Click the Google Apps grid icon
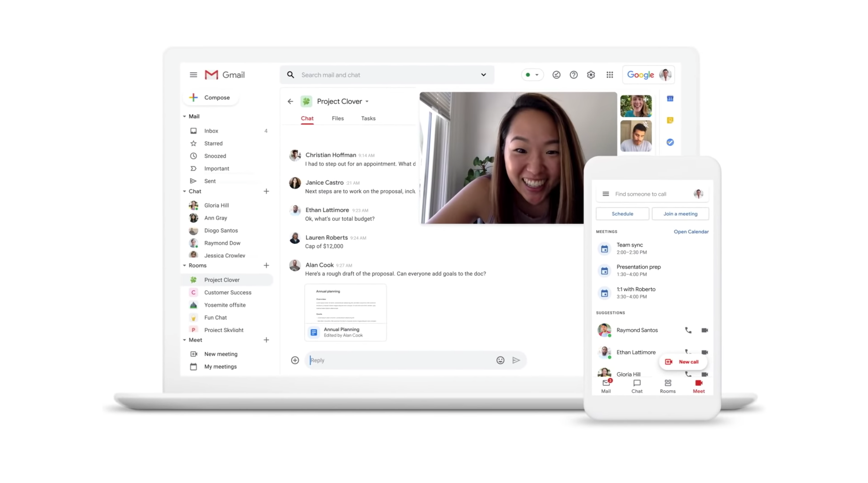Image resolution: width=868 pixels, height=483 pixels. [609, 74]
